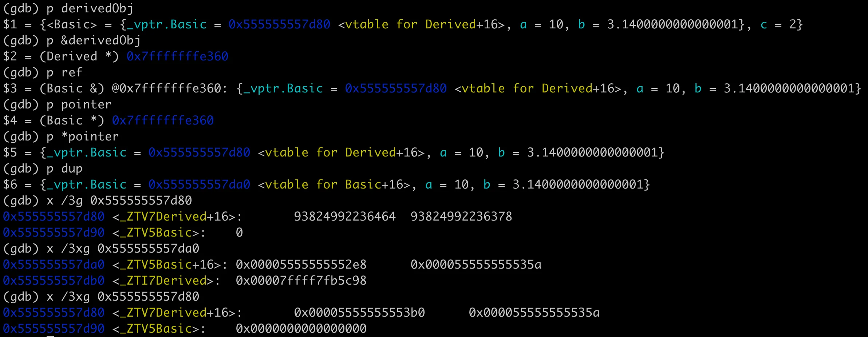Click the 'p dup' command text

(x=64, y=168)
